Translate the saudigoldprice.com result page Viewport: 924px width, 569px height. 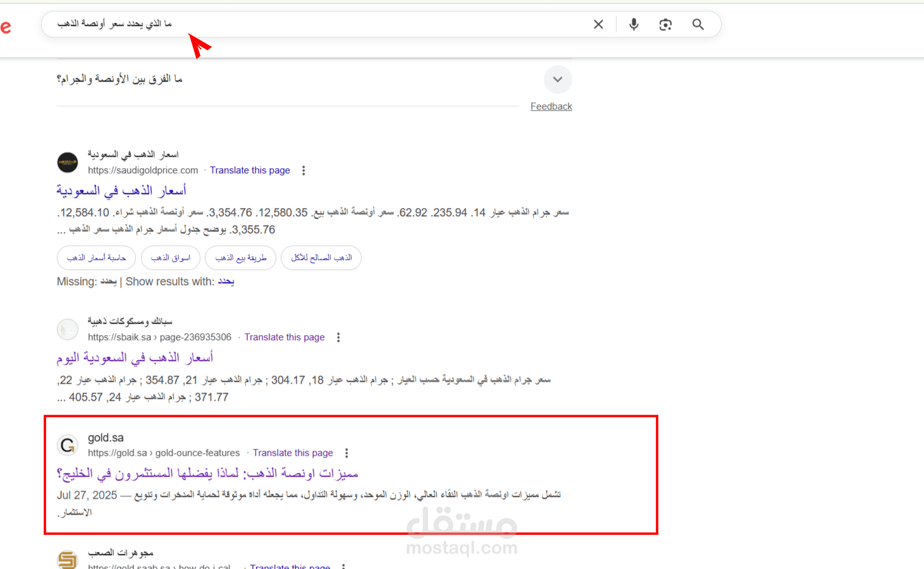coord(250,170)
